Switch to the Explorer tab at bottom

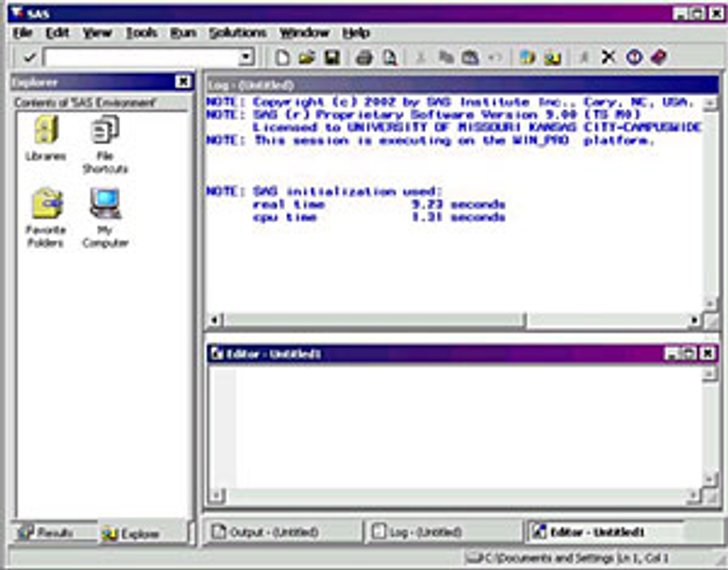point(144,533)
